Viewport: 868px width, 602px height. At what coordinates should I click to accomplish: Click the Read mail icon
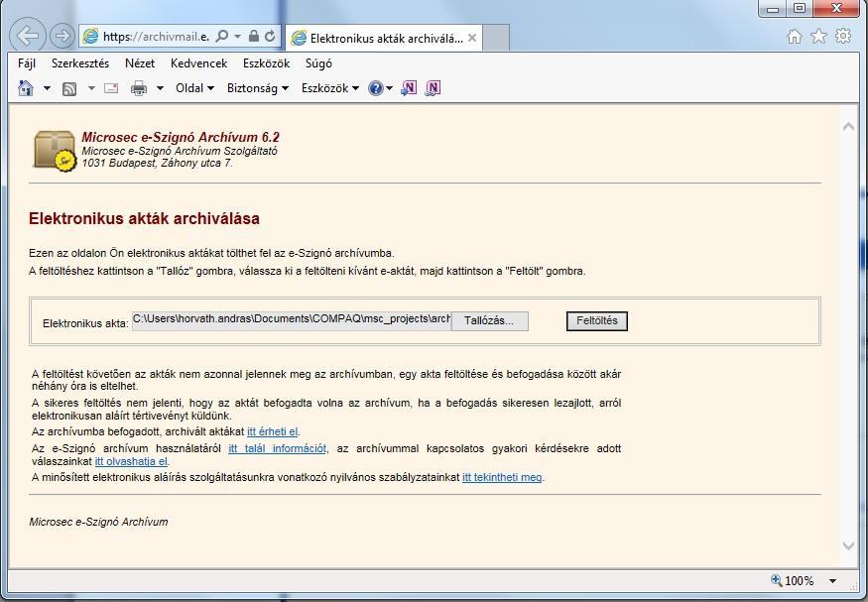point(111,88)
